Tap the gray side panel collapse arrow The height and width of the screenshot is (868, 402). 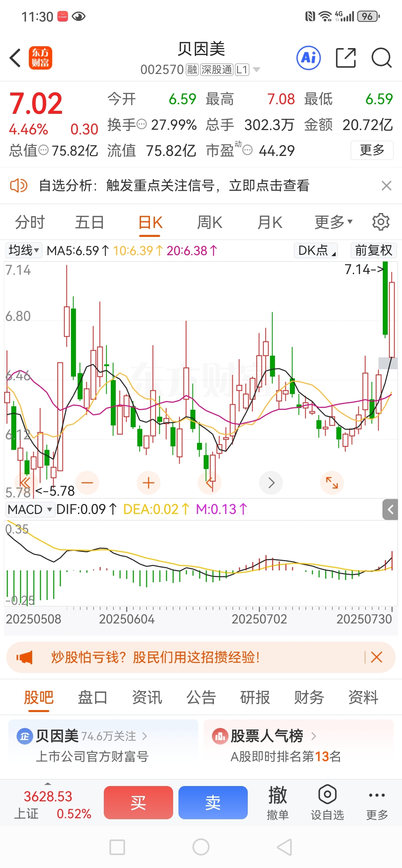tap(390, 509)
